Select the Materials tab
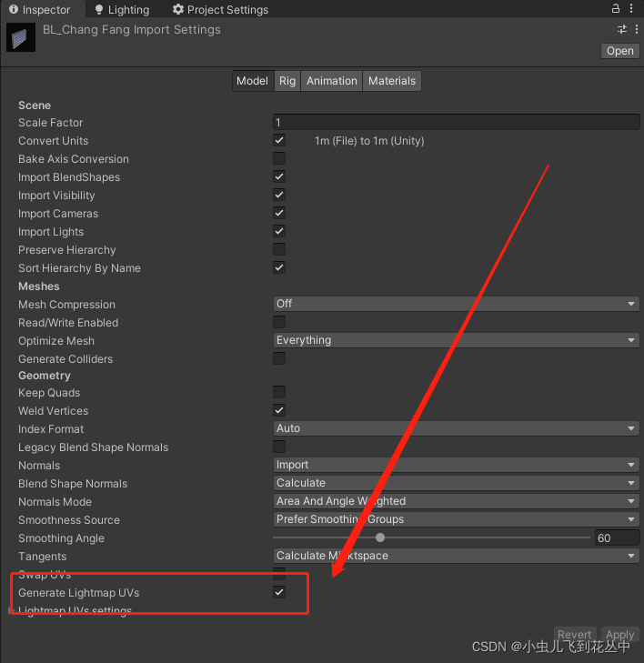The height and width of the screenshot is (663, 644). coord(391,81)
